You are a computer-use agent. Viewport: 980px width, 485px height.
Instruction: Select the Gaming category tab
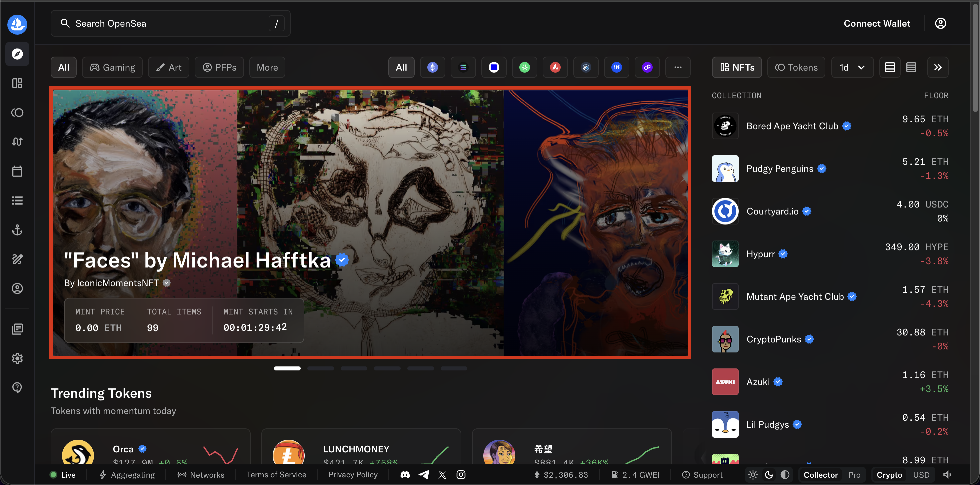112,67
